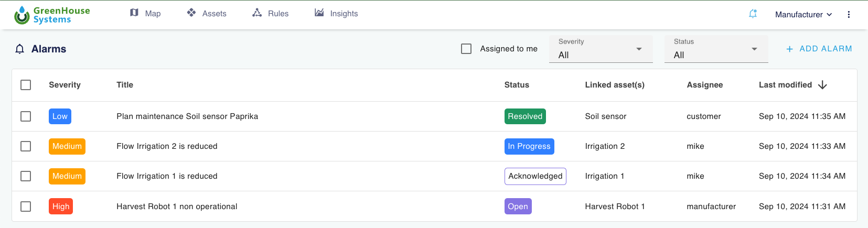This screenshot has height=228, width=868.
Task: Click the GreenHouse Systems logo
Action: coord(52,15)
